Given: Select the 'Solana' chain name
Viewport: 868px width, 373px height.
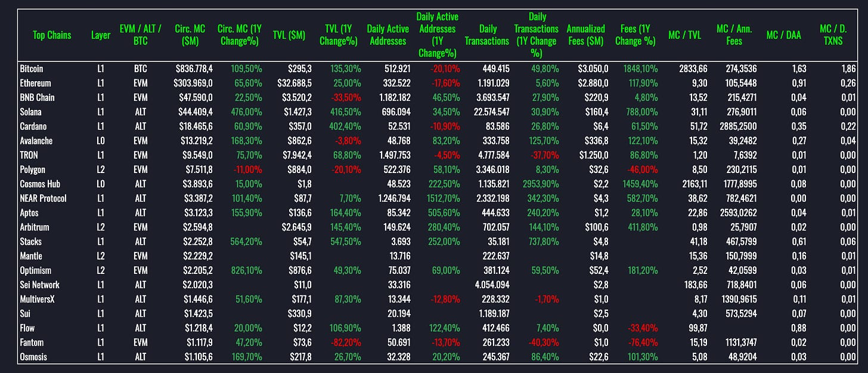Looking at the screenshot, I should point(31,112).
